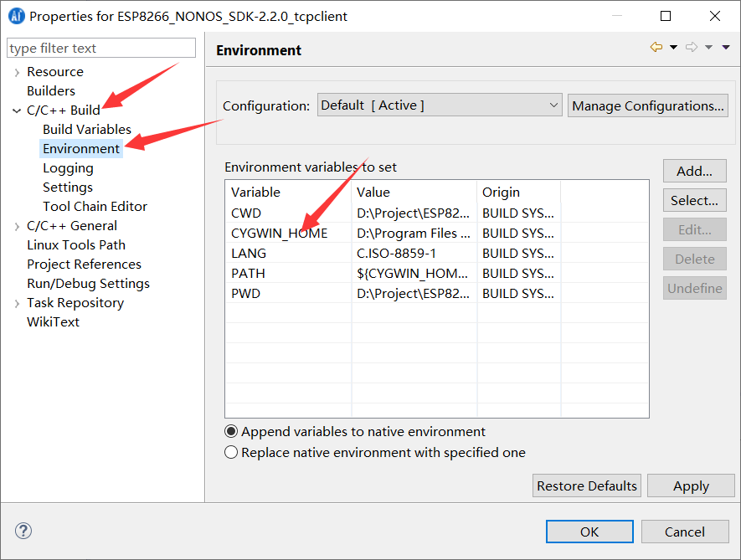This screenshot has width=741, height=560.
Task: Collapse the C/C++ Build tree branch
Action: point(16,110)
